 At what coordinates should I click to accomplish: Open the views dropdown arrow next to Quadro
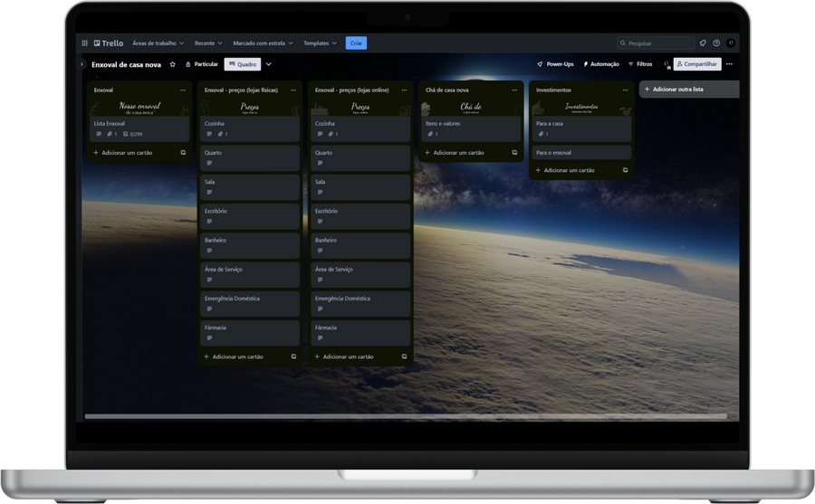coord(269,64)
